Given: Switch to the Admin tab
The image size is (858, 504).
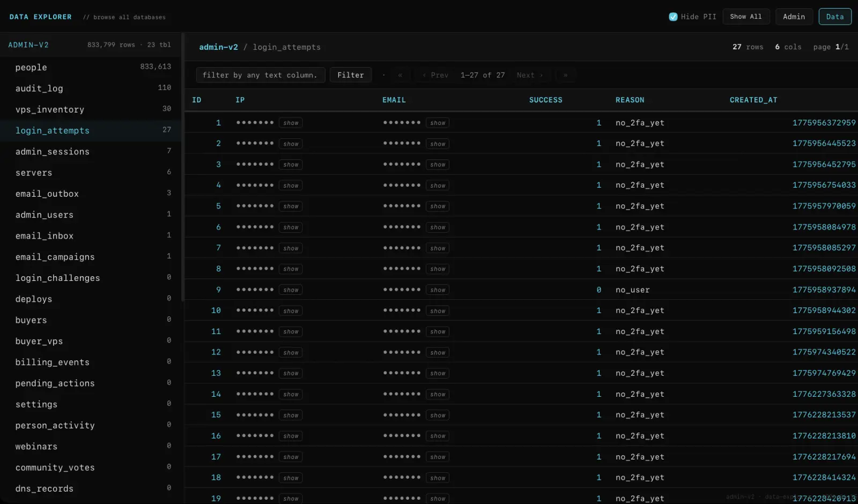Looking at the screenshot, I should (794, 17).
